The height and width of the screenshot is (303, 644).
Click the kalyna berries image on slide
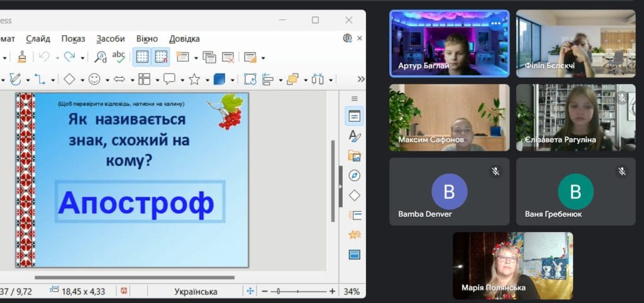pyautogui.click(x=225, y=111)
